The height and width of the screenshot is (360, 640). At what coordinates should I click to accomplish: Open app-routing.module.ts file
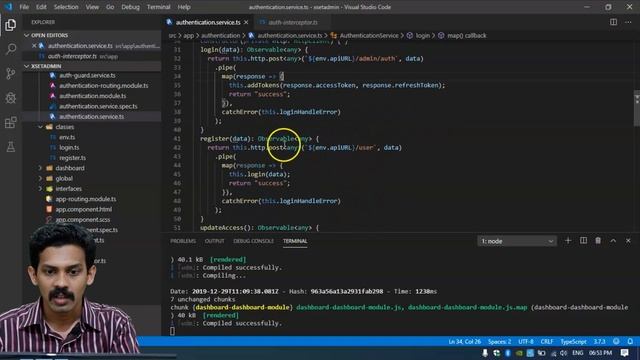86,199
